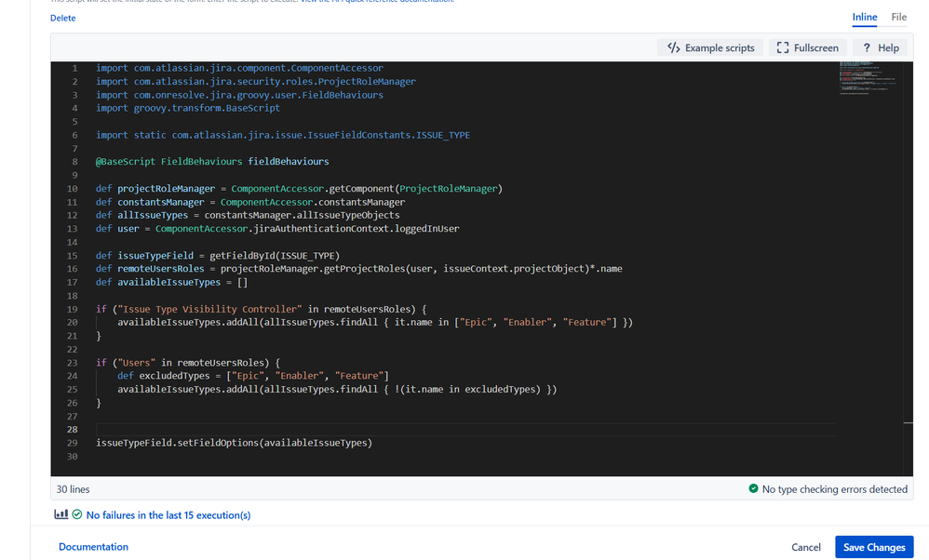Image resolution: width=929 pixels, height=560 pixels.
Task: View the last 15 executions summary
Action: [x=168, y=513]
